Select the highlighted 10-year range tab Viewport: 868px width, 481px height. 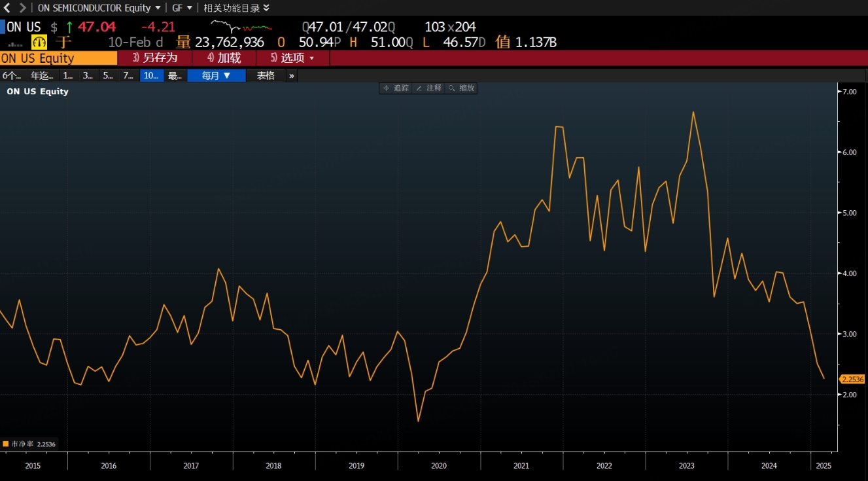(151, 75)
